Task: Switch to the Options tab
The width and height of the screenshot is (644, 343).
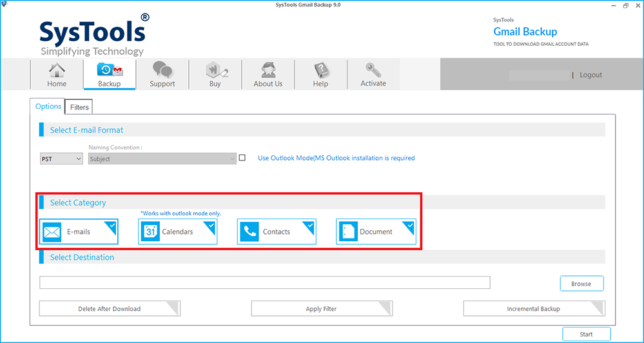Action: point(48,106)
